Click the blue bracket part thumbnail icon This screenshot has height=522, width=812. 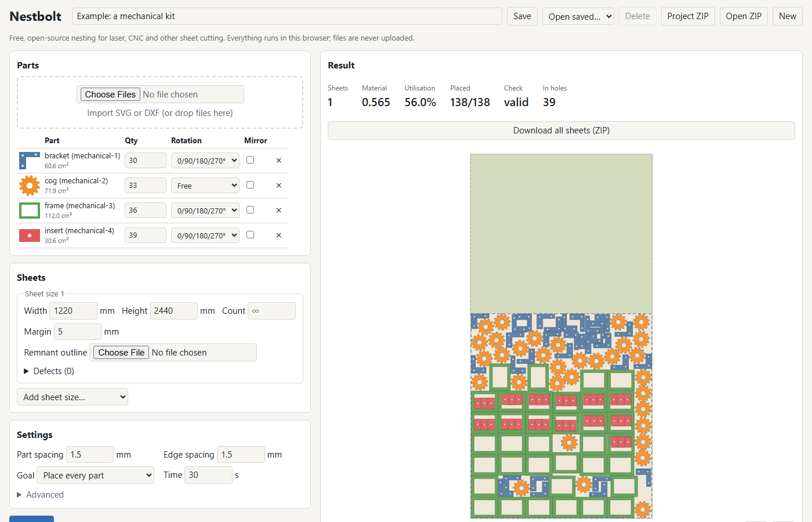(30, 161)
